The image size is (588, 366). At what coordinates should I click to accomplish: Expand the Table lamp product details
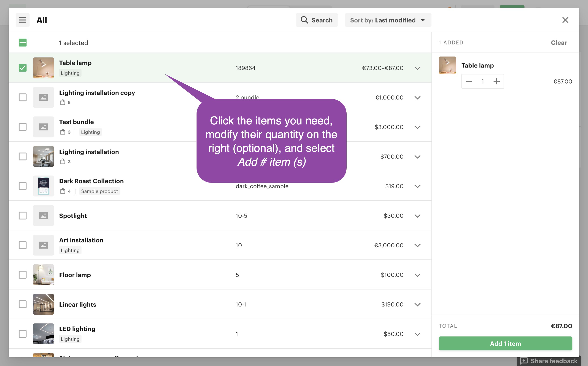click(417, 68)
